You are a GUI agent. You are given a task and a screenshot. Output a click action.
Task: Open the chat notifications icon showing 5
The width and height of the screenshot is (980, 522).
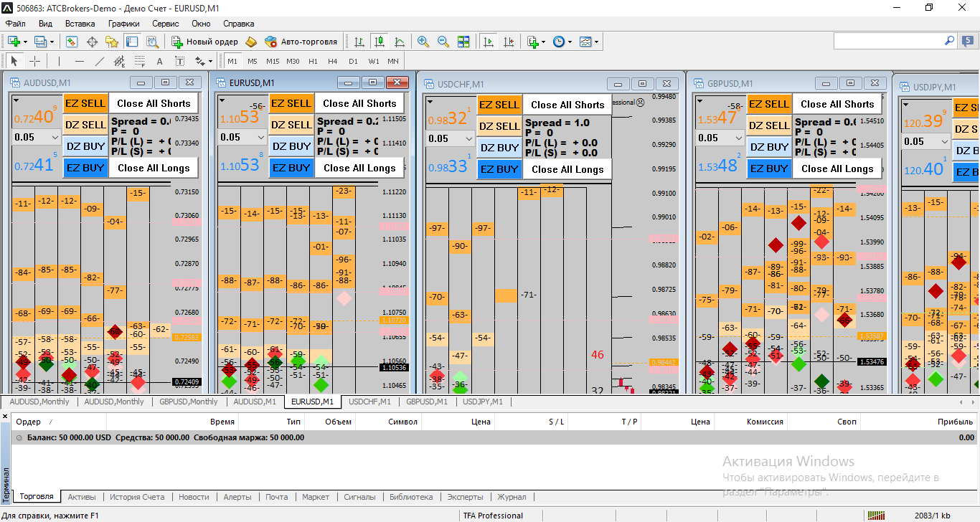[x=966, y=42]
